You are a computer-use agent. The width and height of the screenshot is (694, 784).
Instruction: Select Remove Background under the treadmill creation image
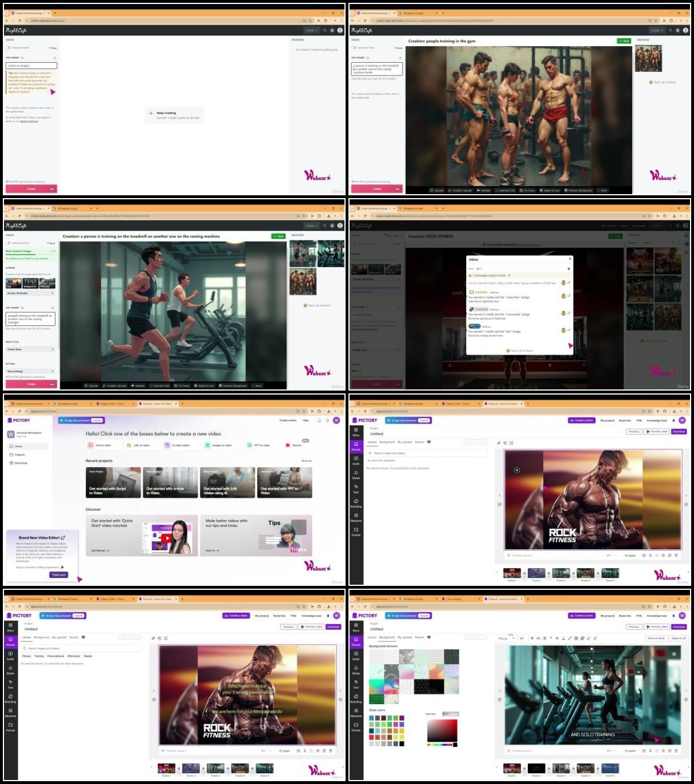[233, 385]
